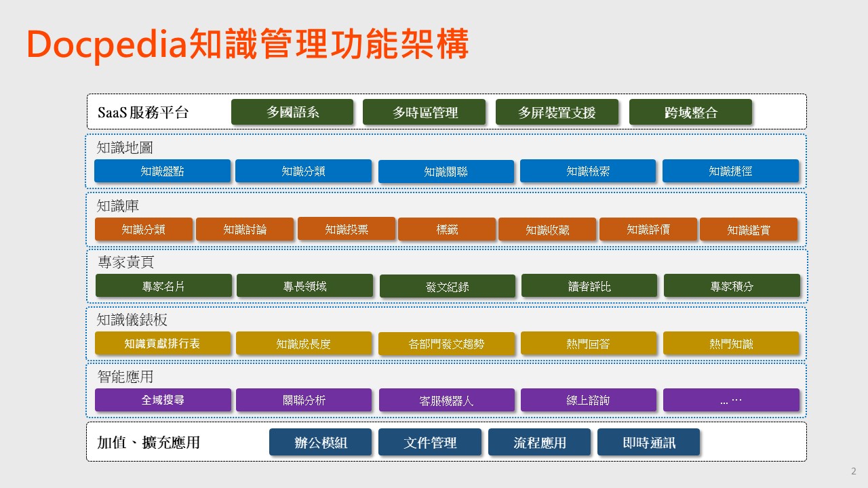Screen dimensions: 868x488
Task: Click the purple ellipsis box
Action: pyautogui.click(x=731, y=400)
